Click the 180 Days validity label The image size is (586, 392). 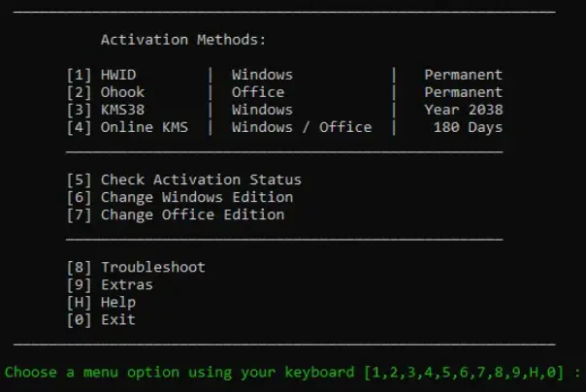click(468, 127)
